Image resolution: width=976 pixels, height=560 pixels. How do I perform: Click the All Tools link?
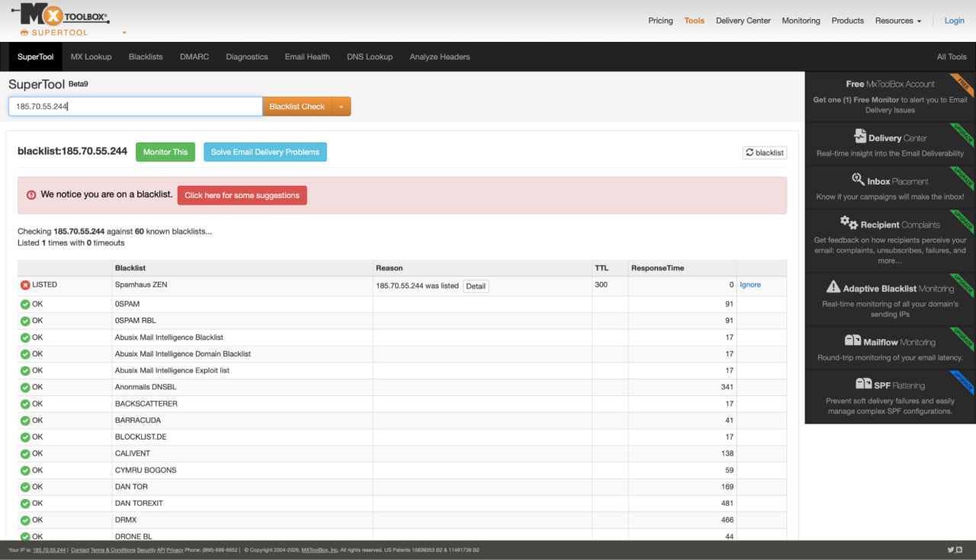952,57
